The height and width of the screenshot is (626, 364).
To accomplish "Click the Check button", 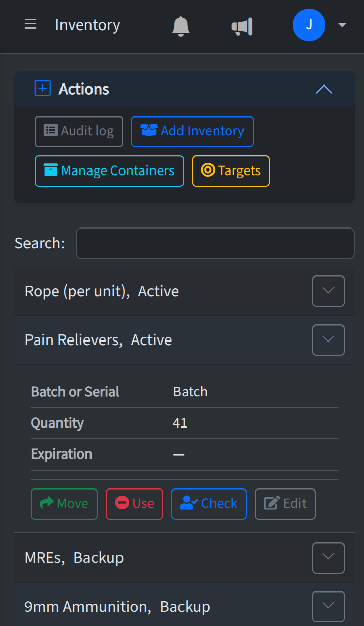I will point(208,503).
